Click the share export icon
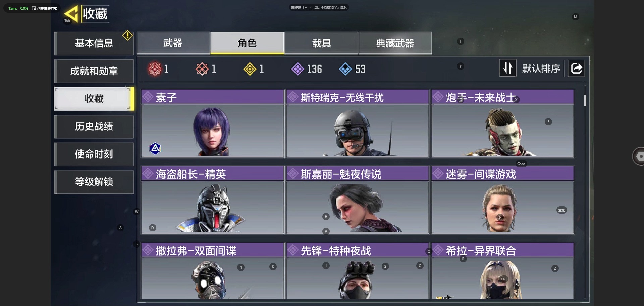Image resolution: width=644 pixels, height=306 pixels. [x=576, y=69]
